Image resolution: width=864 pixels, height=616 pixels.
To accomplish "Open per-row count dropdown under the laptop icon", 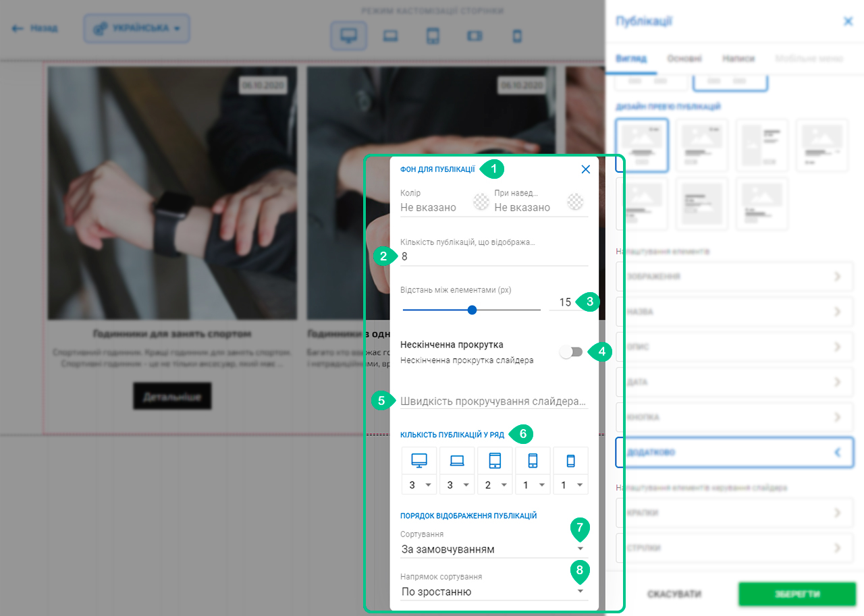I will (x=457, y=484).
